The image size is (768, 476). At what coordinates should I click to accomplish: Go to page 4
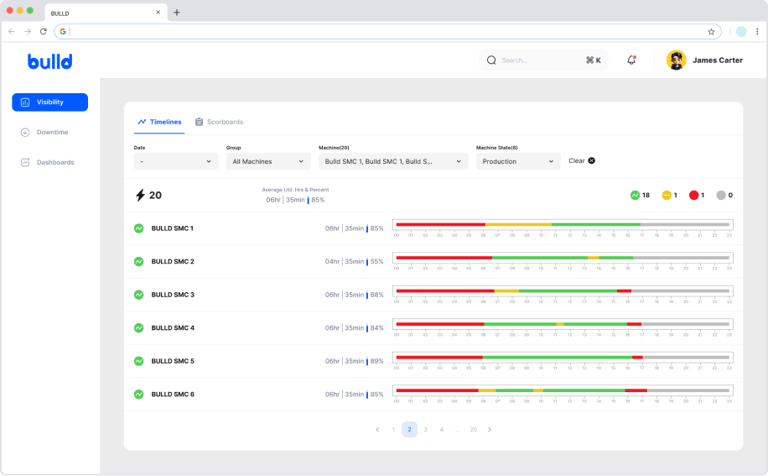(441, 429)
